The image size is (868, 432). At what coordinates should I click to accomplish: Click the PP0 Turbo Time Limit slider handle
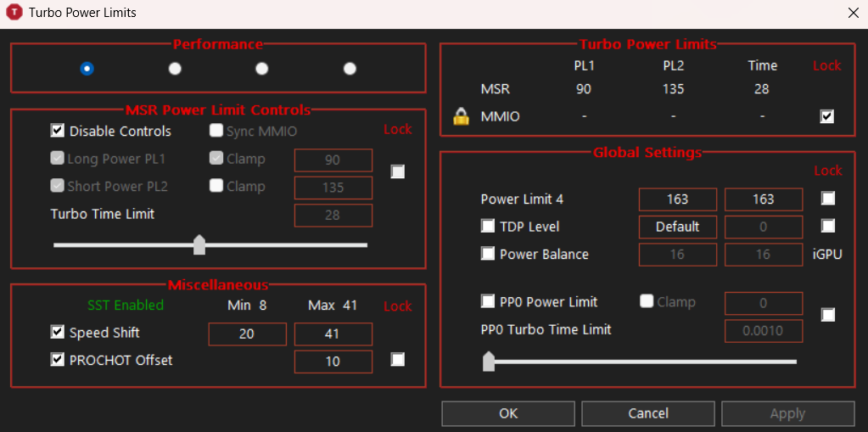[489, 361]
